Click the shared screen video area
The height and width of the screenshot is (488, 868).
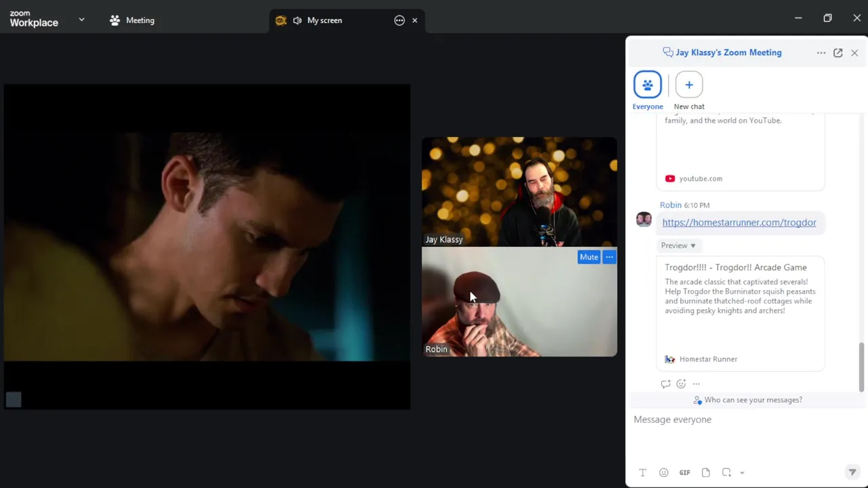[x=207, y=247]
